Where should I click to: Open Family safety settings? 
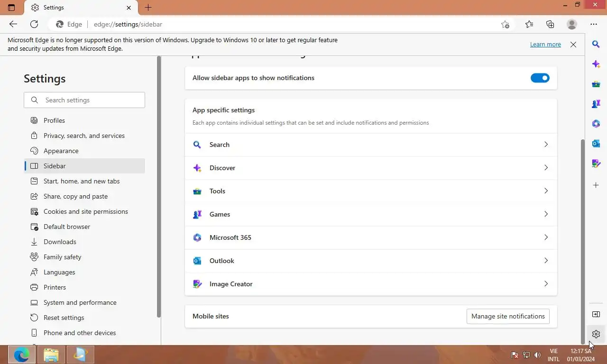pos(84,257)
